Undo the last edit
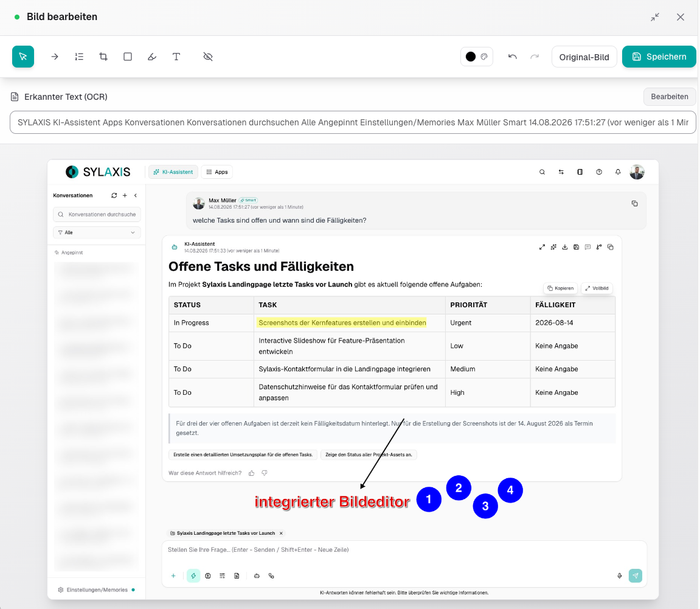Viewport: 700px width, 609px height. point(513,57)
